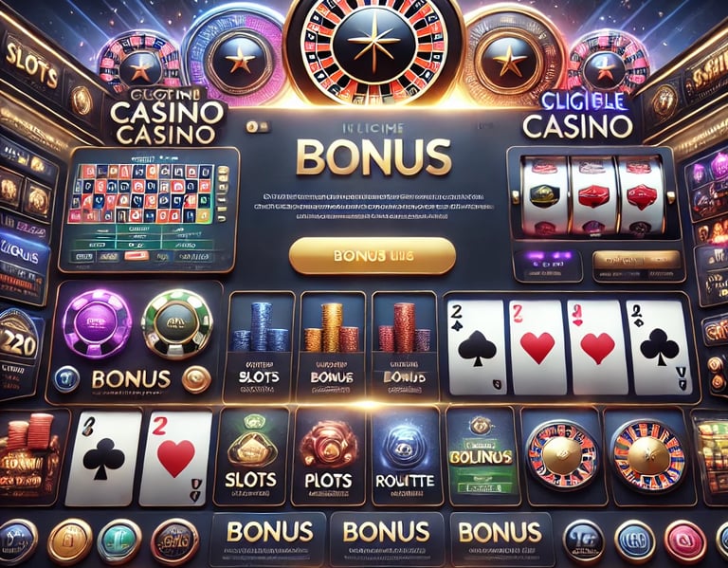Click the three-reel slot machine display
Screen dimensions: 728x568
click(x=594, y=195)
